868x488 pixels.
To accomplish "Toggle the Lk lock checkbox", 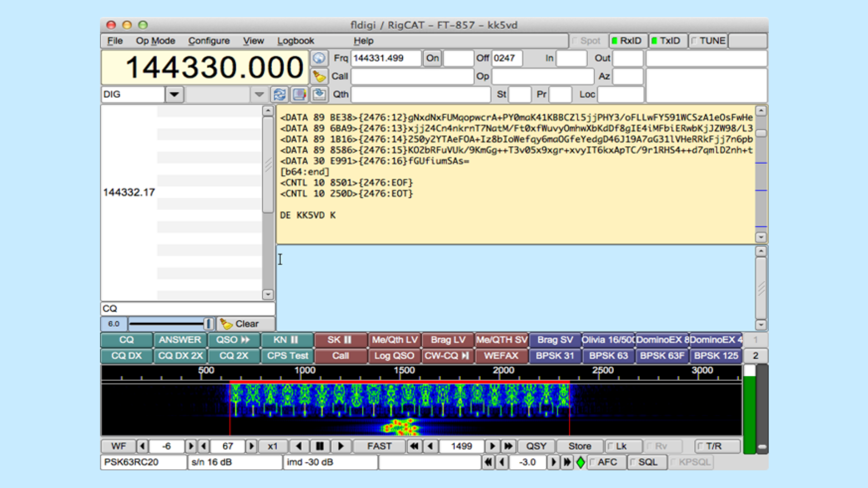I will 623,446.
